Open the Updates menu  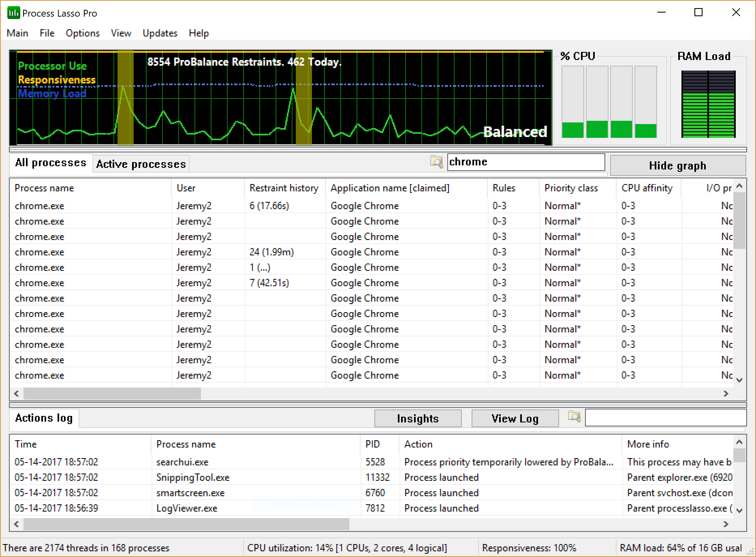point(159,33)
